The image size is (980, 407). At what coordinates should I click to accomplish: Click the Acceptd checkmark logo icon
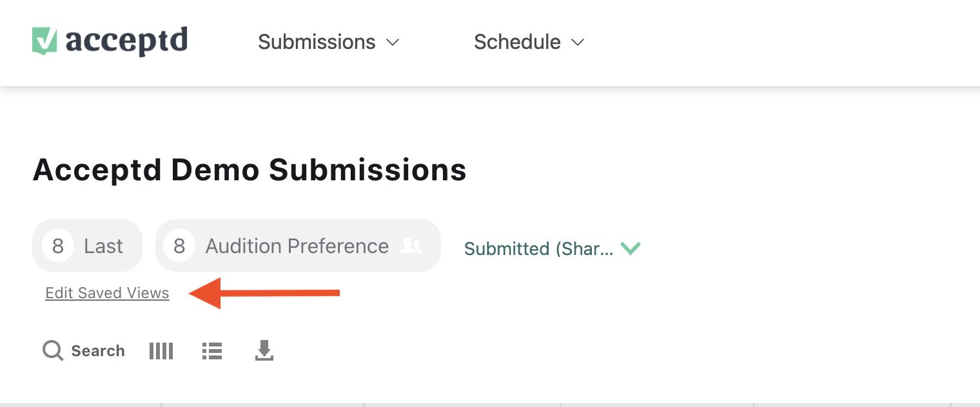point(45,41)
